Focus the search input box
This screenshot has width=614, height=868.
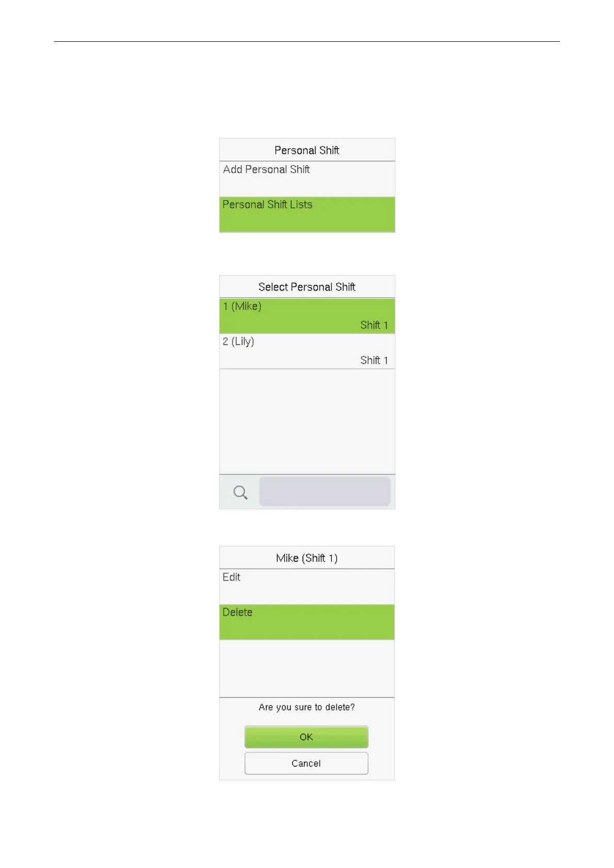click(324, 492)
